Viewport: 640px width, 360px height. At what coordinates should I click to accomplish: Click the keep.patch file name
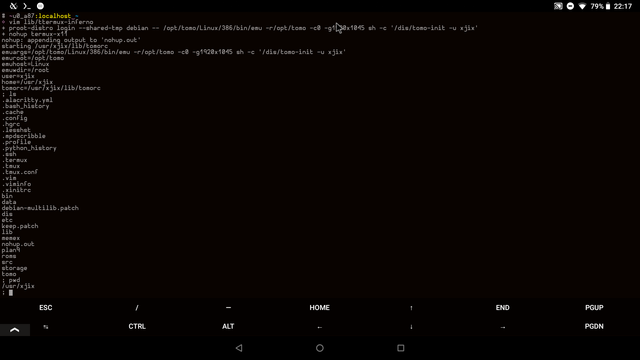click(x=20, y=226)
